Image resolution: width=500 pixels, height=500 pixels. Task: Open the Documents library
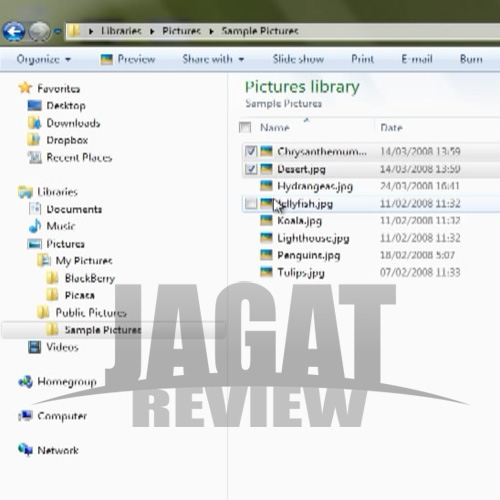(74, 209)
